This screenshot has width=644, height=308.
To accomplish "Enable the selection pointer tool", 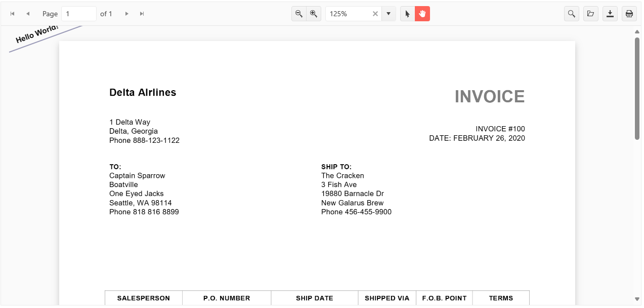I will pos(408,14).
